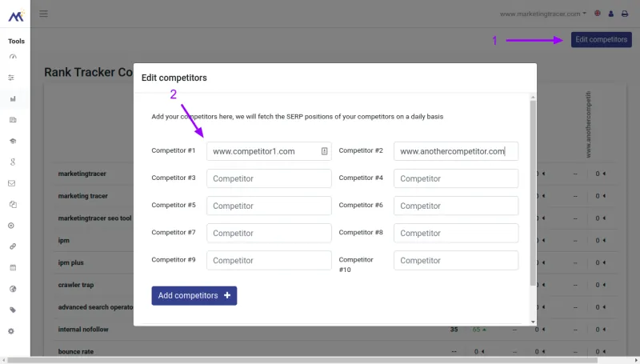This screenshot has height=364, width=640.
Task: Focus the Competitor #4 input field
Action: [x=456, y=178]
